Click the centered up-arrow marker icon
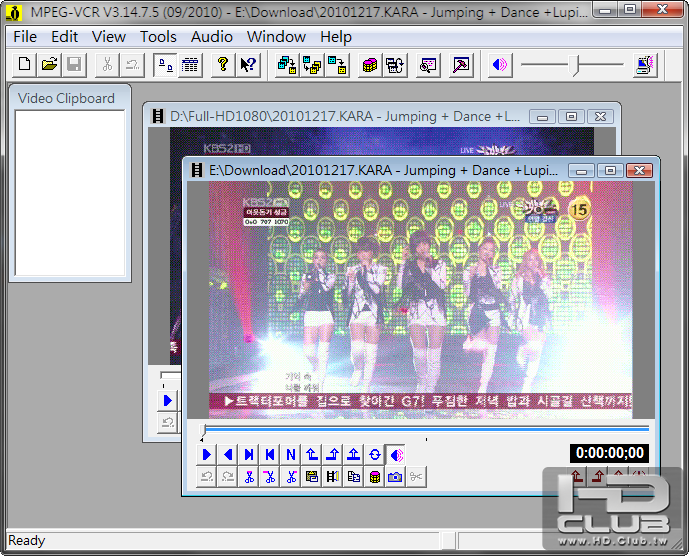The width and height of the screenshot is (689, 556). coord(354,454)
